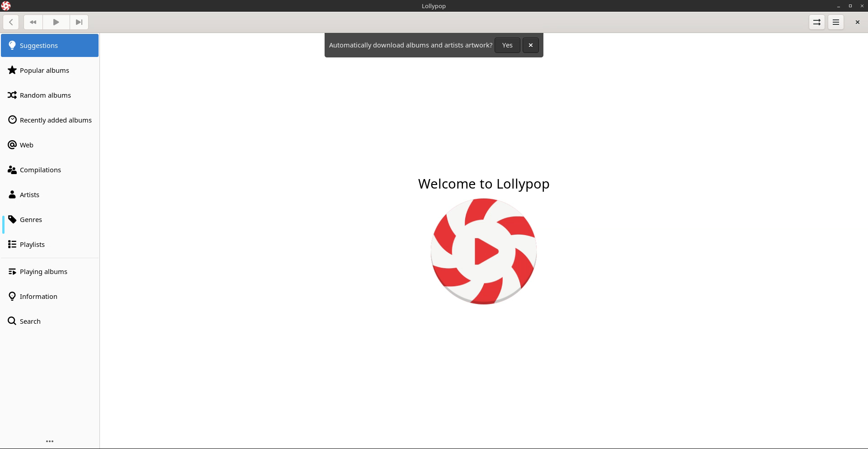Click the star icon beside Popular albums

(12, 70)
